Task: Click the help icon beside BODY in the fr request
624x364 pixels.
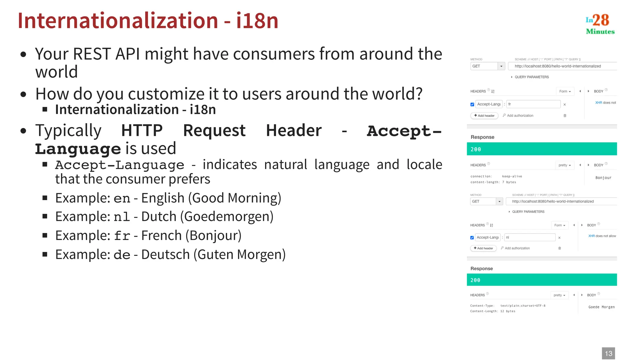Action: point(606,90)
